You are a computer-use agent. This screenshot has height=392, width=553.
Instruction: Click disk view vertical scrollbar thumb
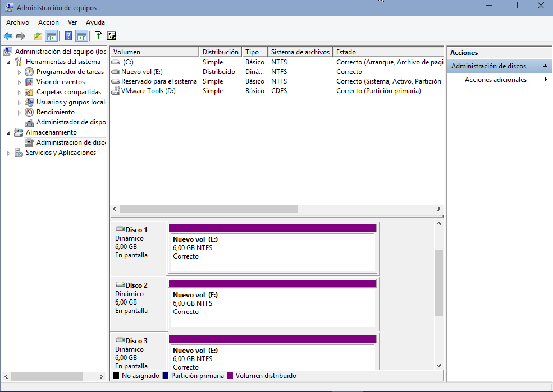(x=438, y=283)
